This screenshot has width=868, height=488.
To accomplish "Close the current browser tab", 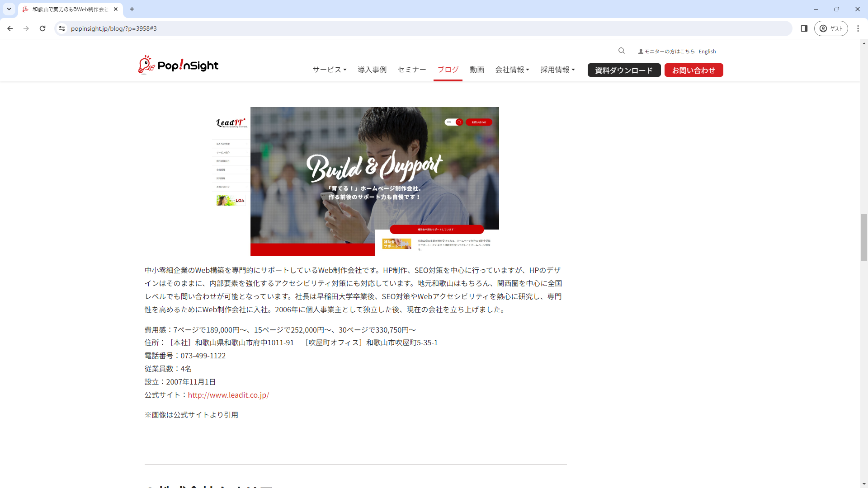I will (x=116, y=9).
